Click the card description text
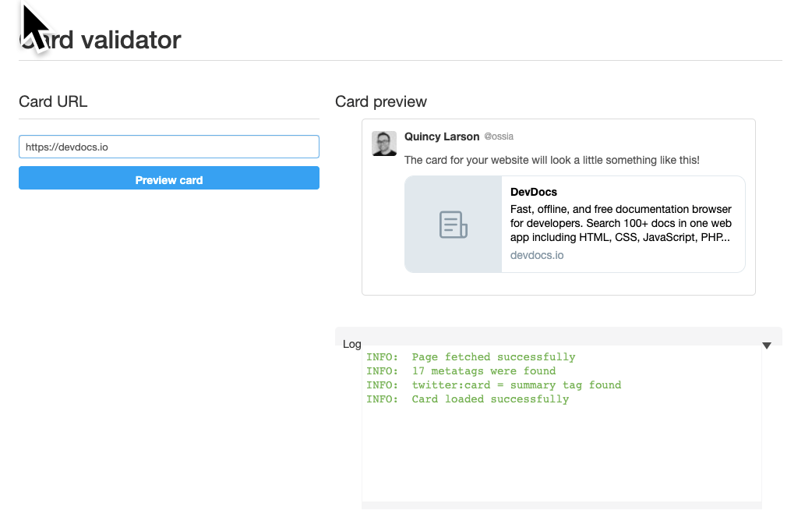This screenshot has width=812, height=528. coord(621,224)
